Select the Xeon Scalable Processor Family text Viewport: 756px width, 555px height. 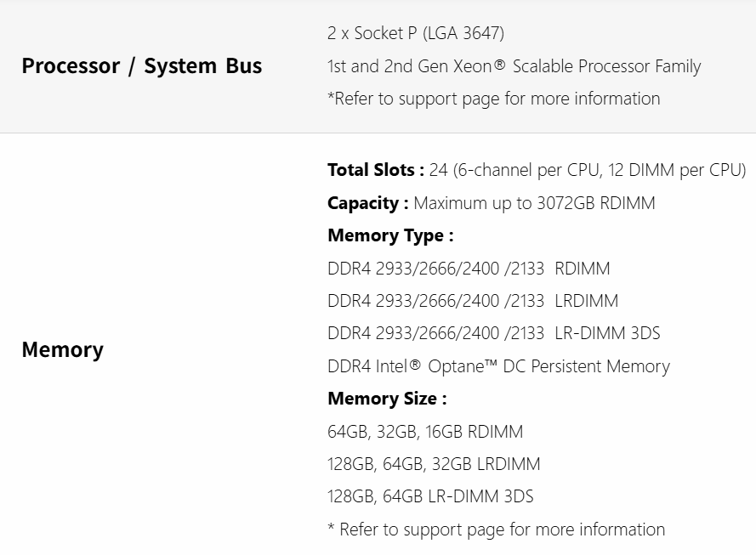514,66
